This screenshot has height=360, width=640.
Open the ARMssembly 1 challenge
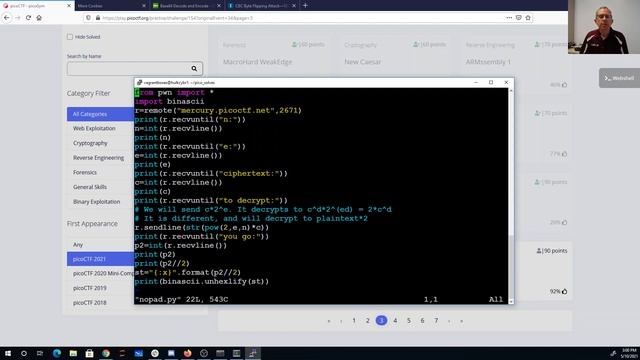488,62
